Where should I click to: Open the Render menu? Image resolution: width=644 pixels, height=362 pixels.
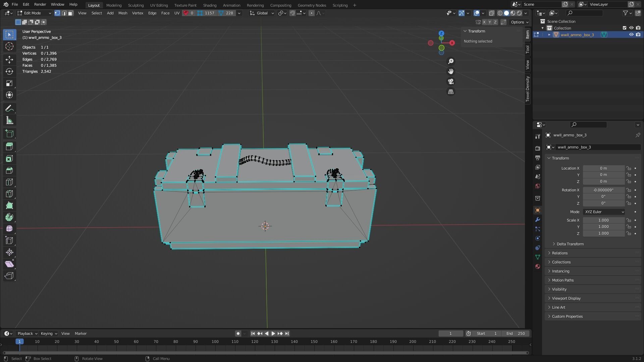[40, 5]
